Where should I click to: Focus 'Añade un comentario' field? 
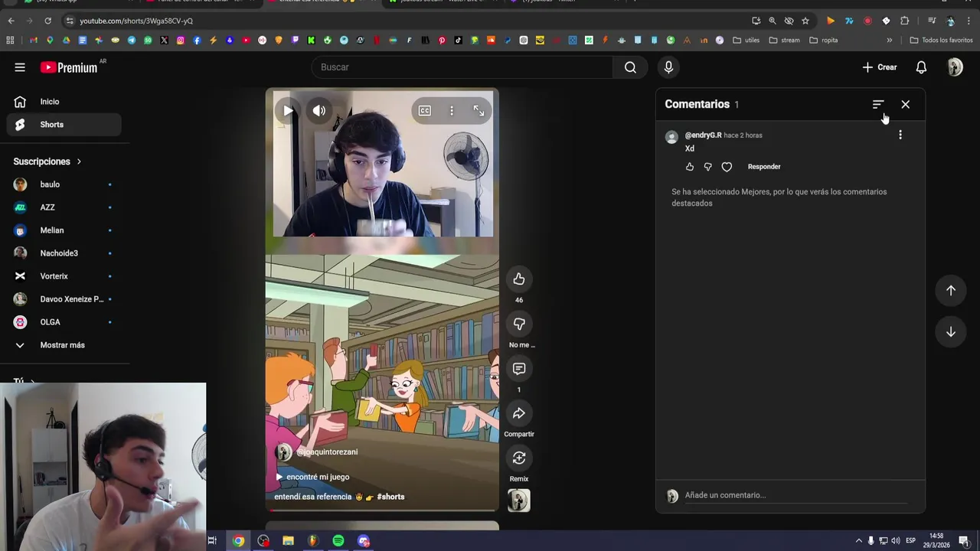(x=796, y=495)
